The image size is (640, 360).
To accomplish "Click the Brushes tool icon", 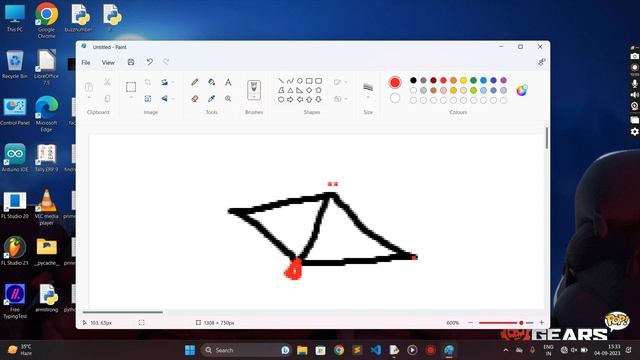I will [254, 87].
